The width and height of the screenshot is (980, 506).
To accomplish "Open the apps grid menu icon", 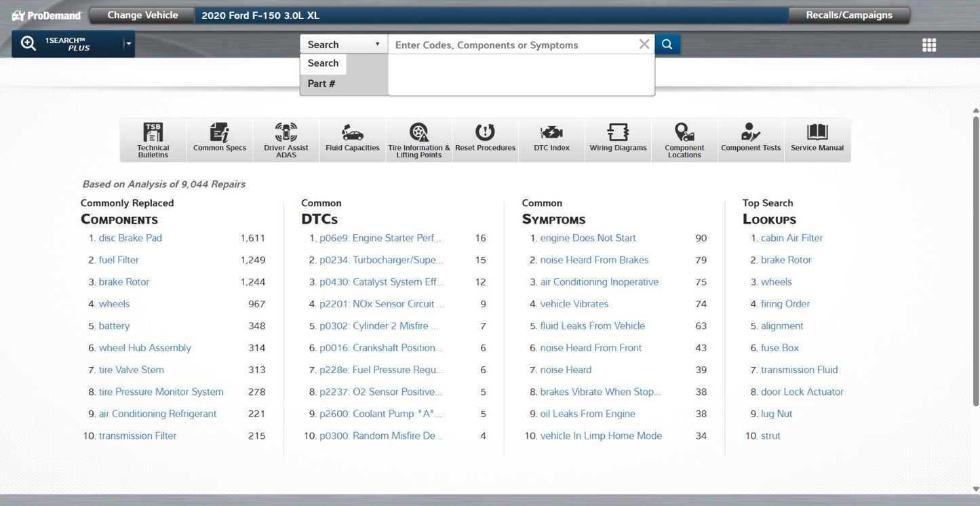I will (x=929, y=45).
